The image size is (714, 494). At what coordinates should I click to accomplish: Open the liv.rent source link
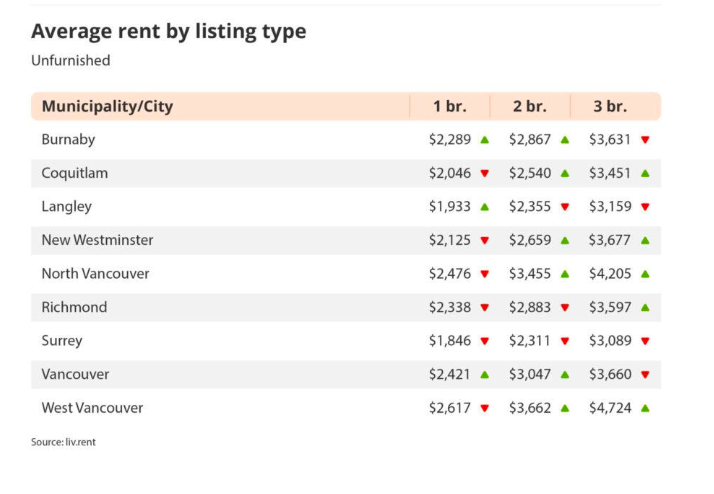point(81,442)
